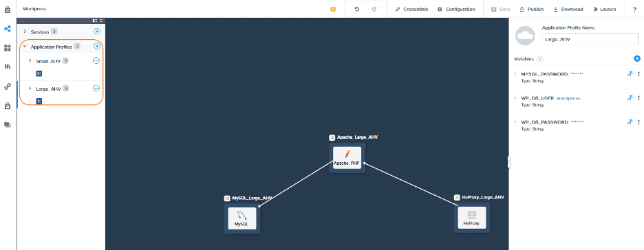This screenshot has width=644, height=250.
Task: Click the masked MYSQL_PASSWORD value
Action: (x=577, y=73)
